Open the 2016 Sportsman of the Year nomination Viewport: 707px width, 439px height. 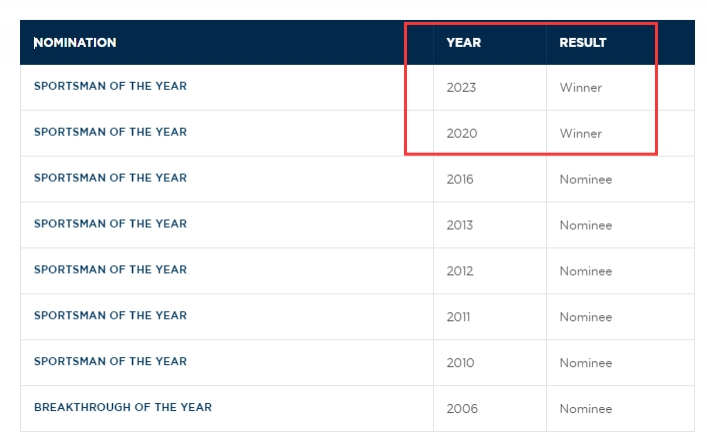click(x=110, y=178)
